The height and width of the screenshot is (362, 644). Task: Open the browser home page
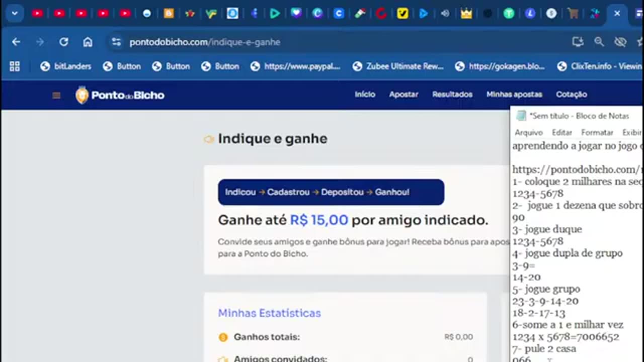(88, 42)
